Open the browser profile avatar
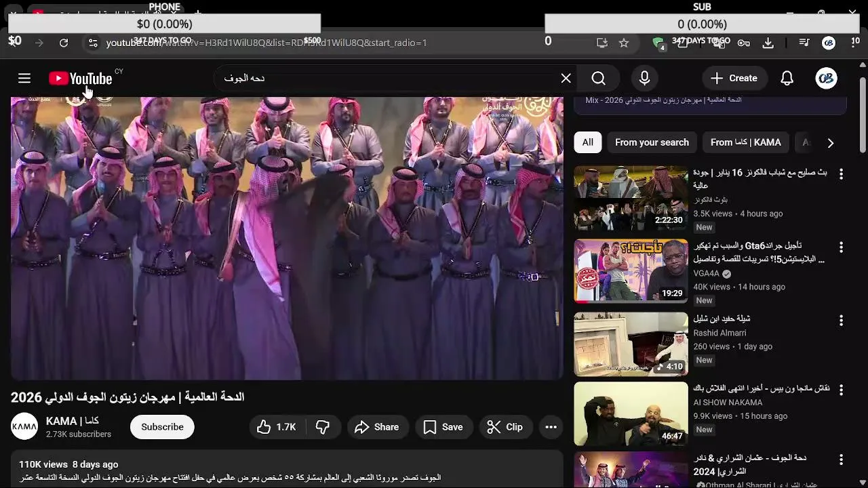Screen dimensions: 868x488 [829, 43]
